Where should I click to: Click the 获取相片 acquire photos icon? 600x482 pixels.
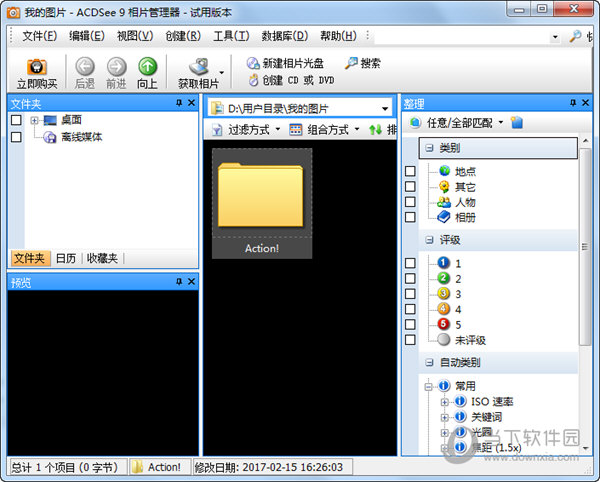tap(199, 67)
